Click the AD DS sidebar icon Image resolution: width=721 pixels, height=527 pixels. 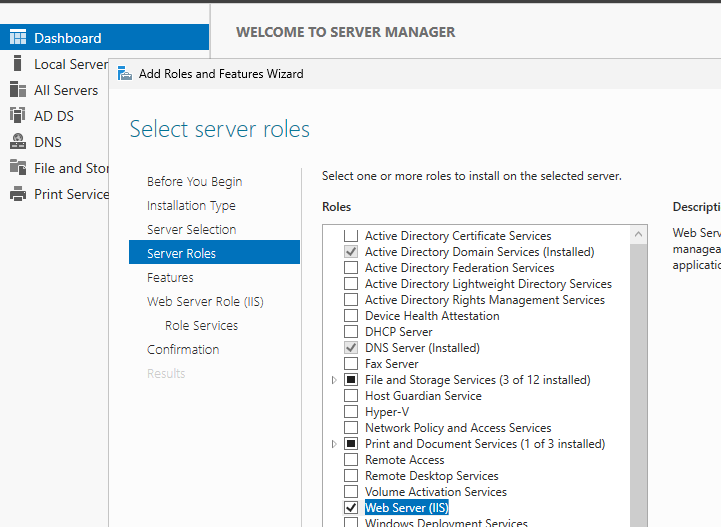[17, 116]
